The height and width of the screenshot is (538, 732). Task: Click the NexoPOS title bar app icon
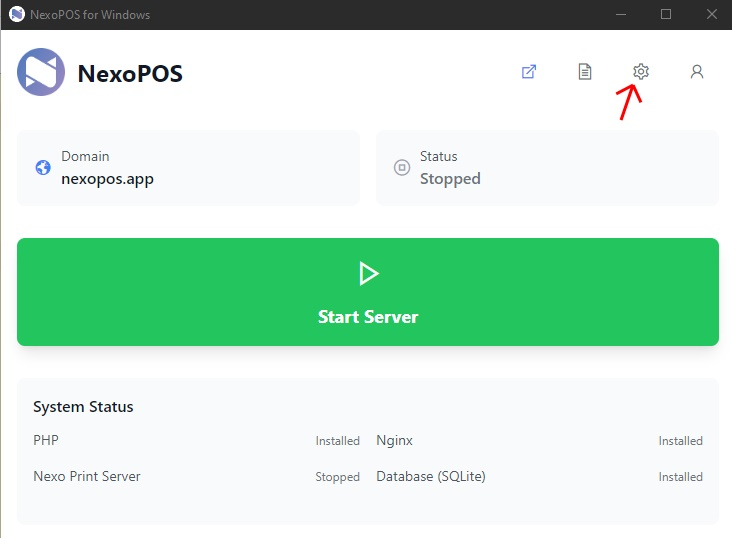pos(17,14)
